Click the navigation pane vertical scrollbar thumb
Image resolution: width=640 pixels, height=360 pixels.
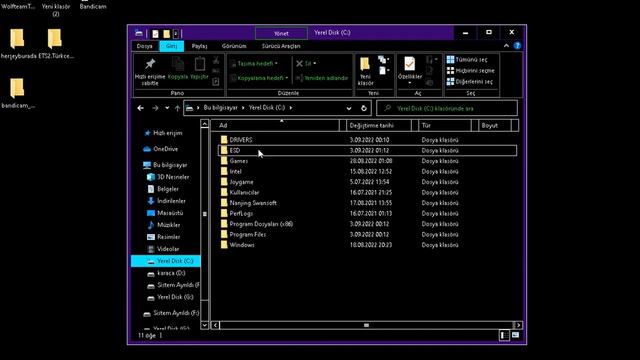[204, 214]
